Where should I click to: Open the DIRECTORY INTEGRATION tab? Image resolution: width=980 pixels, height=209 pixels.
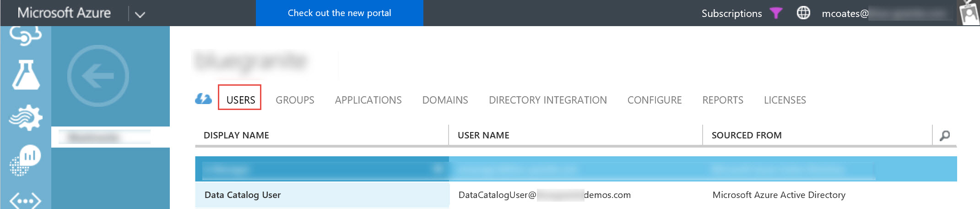tap(547, 99)
